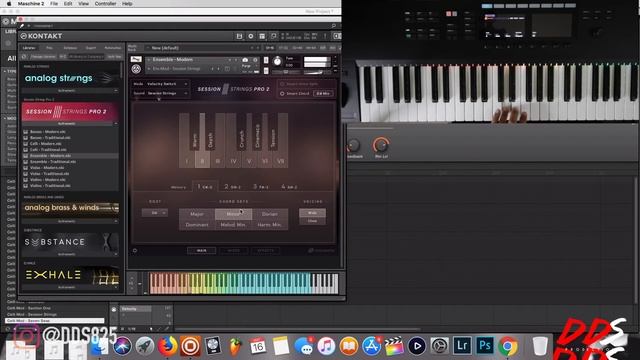Screen dimensions: 640x360
Task: Open Launchpad rocket icon in dock
Action: [x=144, y=346]
